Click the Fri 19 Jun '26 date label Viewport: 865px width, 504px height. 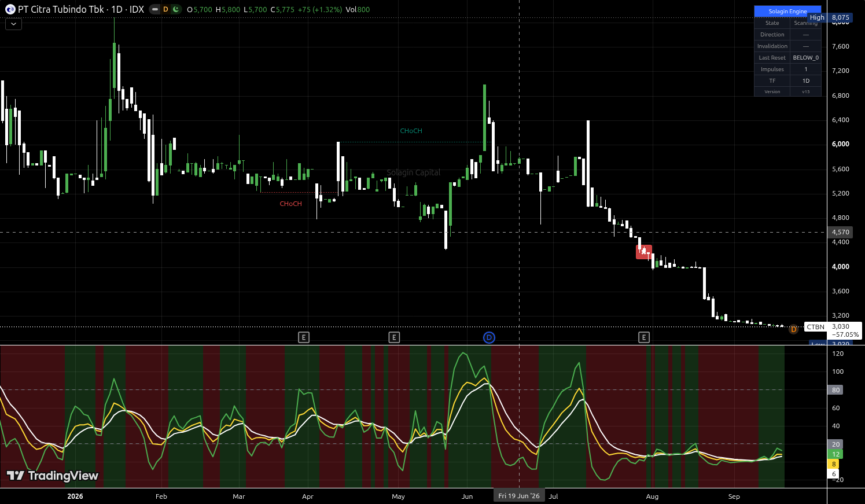click(519, 496)
